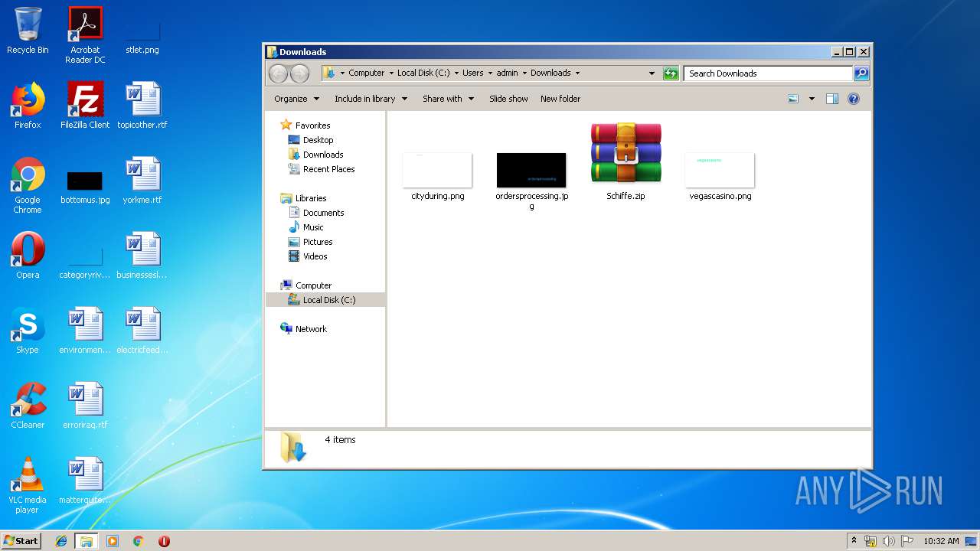Refresh the Downloads folder view
The width and height of the screenshot is (980, 551).
pyautogui.click(x=671, y=73)
